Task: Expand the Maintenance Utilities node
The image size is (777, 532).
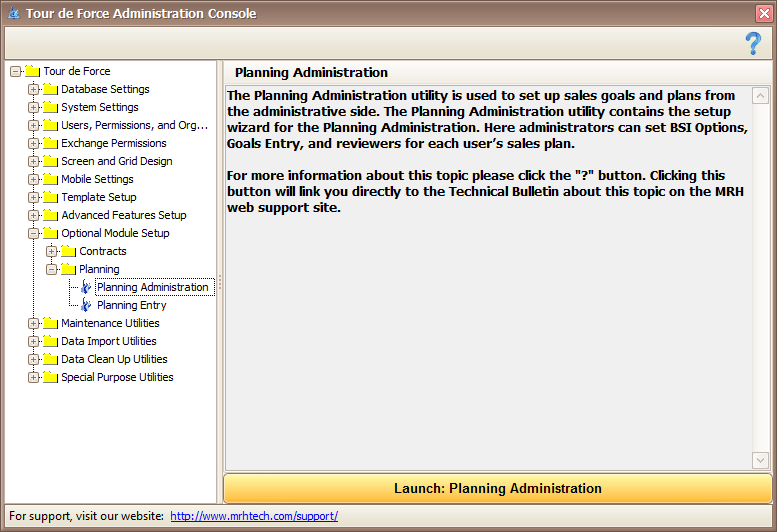Action: coord(33,323)
